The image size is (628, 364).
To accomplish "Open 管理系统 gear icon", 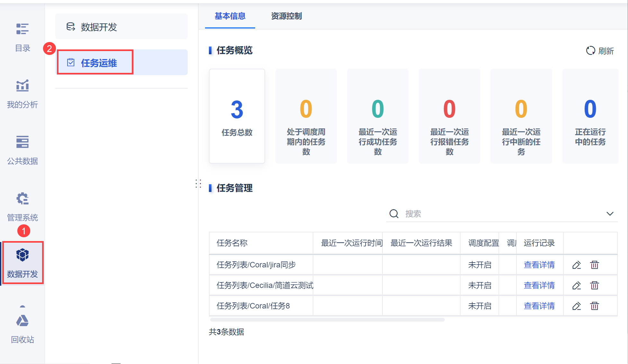I will pyautogui.click(x=22, y=199).
